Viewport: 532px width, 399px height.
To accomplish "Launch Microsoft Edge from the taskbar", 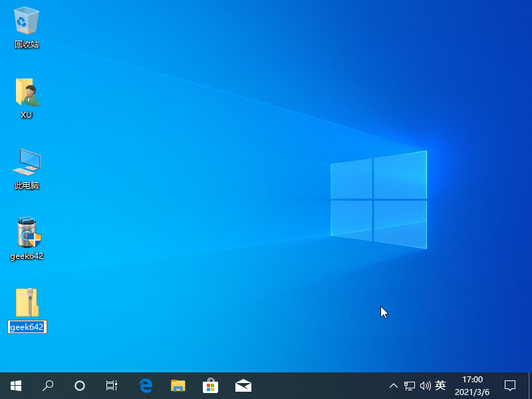I will pyautogui.click(x=146, y=385).
